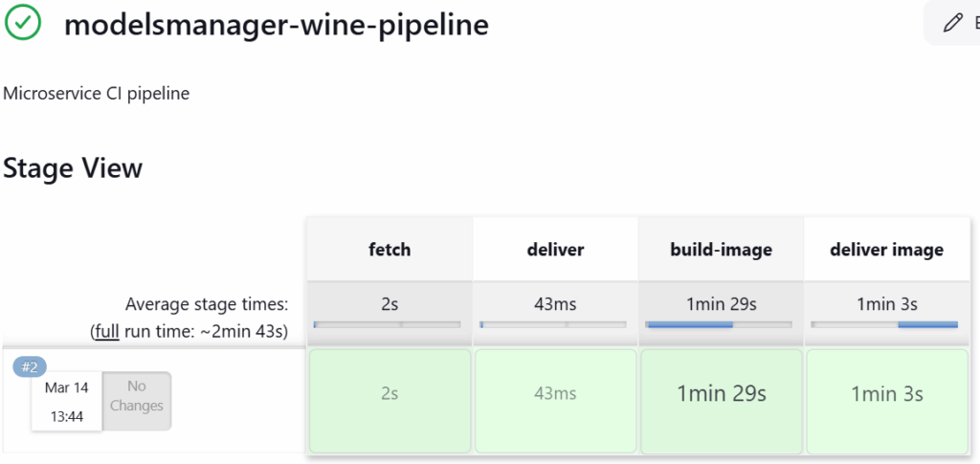The image size is (980, 464).
Task: Open the deliver stage 43ms result cell
Action: coord(555,393)
